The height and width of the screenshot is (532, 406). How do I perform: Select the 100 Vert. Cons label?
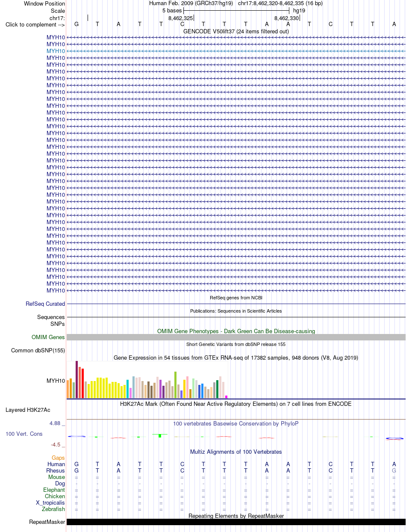(24, 434)
